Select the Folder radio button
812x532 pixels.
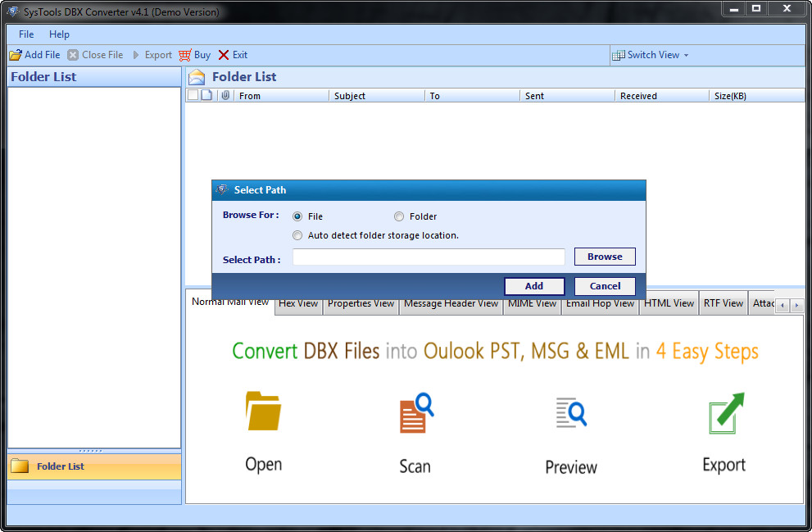click(x=399, y=216)
